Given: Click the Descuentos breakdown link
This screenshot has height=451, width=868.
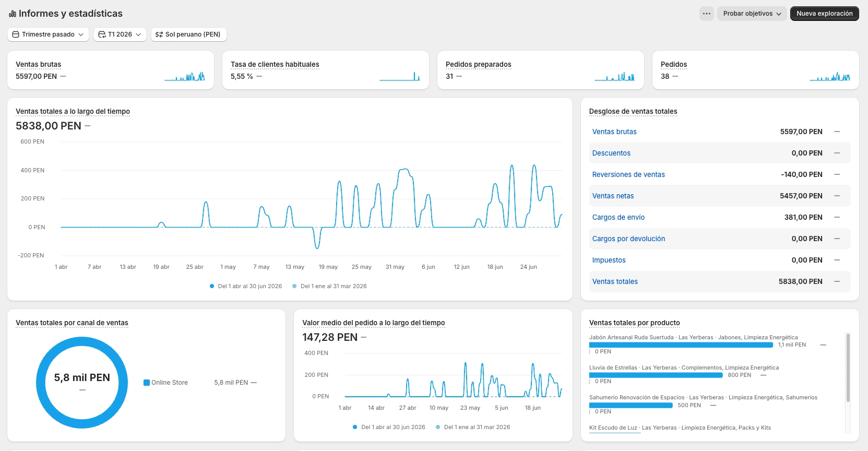Looking at the screenshot, I should [611, 153].
